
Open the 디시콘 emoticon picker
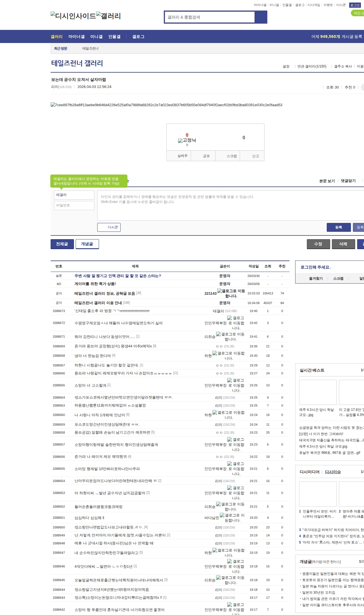tap(109, 227)
